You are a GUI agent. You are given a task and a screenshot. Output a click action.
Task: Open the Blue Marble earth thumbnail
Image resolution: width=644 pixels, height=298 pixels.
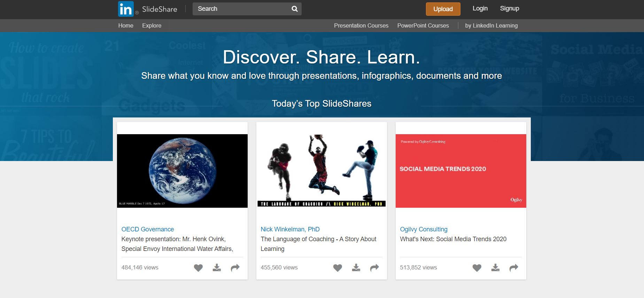pos(182,171)
